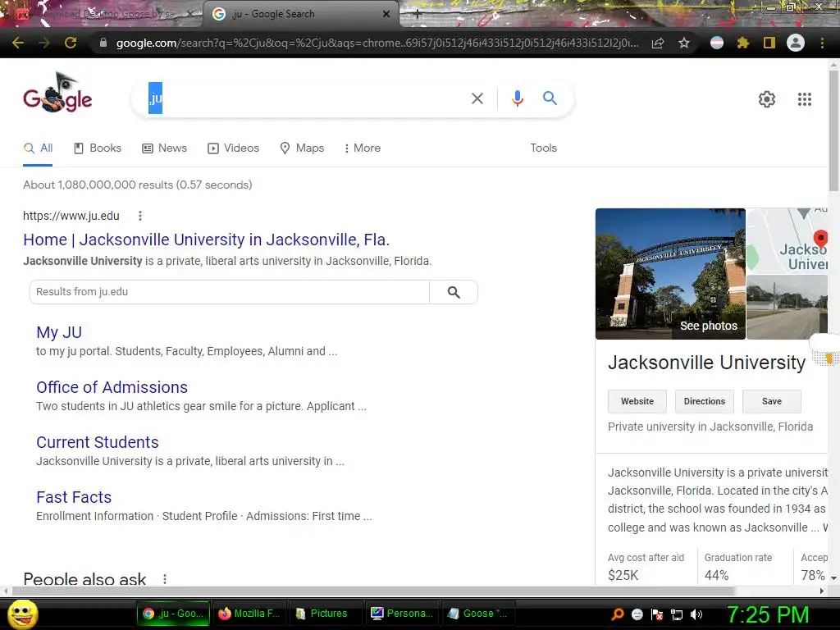Submit search with magnifier icon
The image size is (840, 630).
coord(550,98)
